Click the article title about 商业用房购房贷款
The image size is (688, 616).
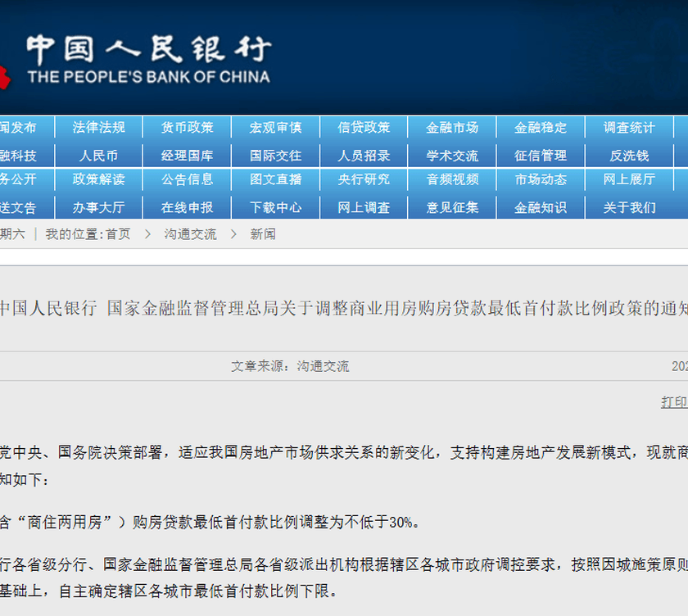pos(344,308)
